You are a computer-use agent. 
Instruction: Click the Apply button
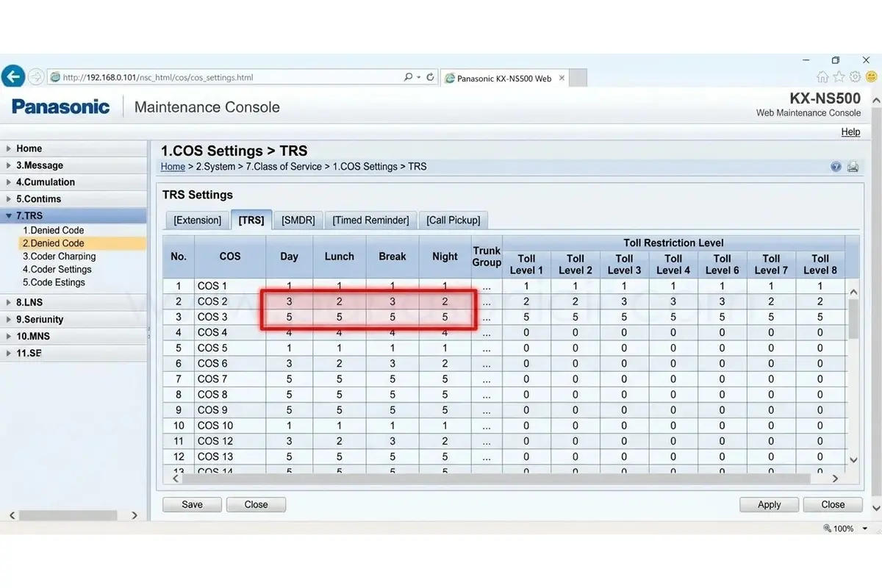pyautogui.click(x=770, y=504)
